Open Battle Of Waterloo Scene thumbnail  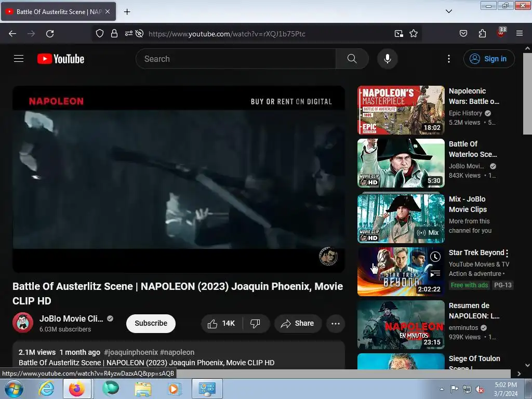click(x=401, y=163)
